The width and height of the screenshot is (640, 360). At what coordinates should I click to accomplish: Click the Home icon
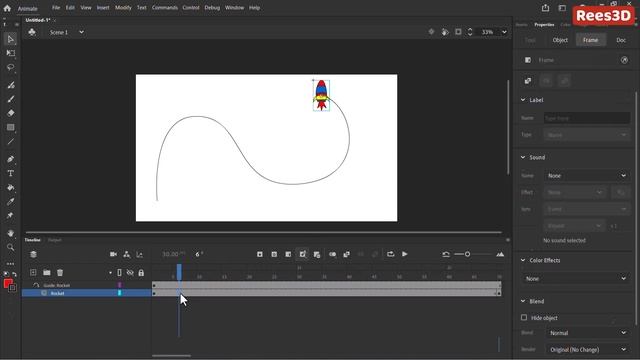point(7,8)
